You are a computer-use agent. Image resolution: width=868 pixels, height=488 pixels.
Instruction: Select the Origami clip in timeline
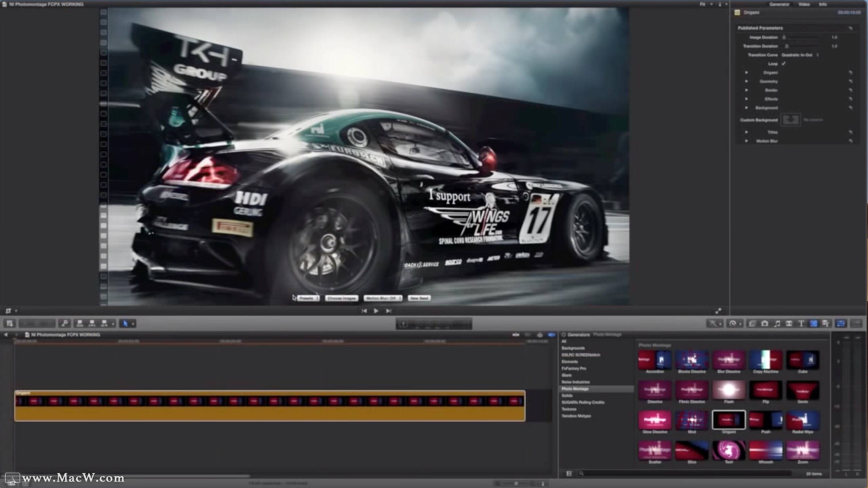click(x=270, y=406)
